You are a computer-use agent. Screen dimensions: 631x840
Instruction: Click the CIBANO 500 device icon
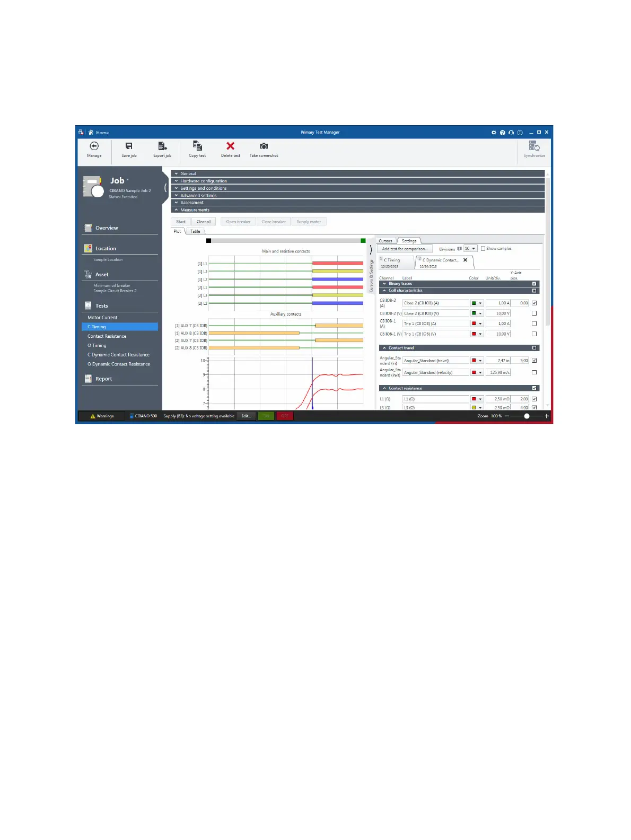coord(132,416)
